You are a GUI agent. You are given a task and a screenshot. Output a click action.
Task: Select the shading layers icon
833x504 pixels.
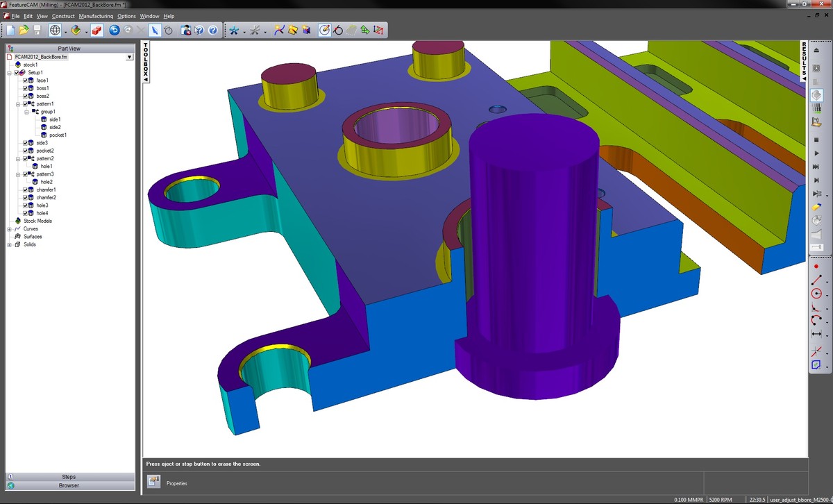[x=76, y=31]
